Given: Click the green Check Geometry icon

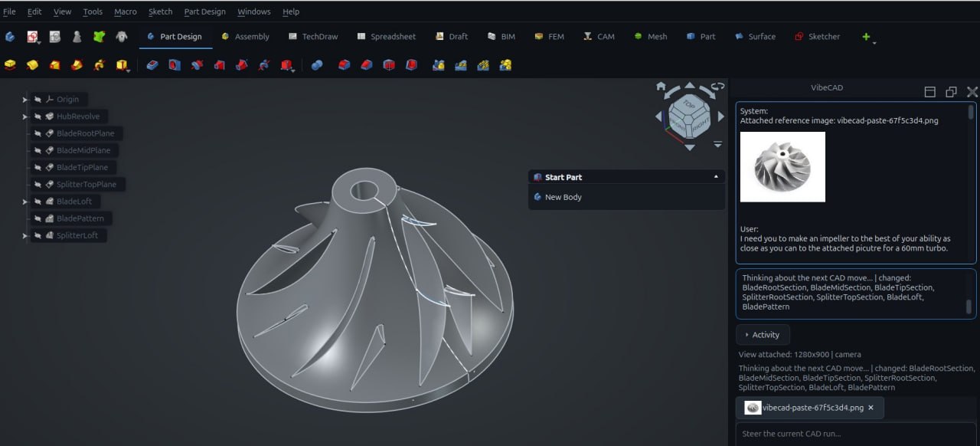Looking at the screenshot, I should click(99, 36).
